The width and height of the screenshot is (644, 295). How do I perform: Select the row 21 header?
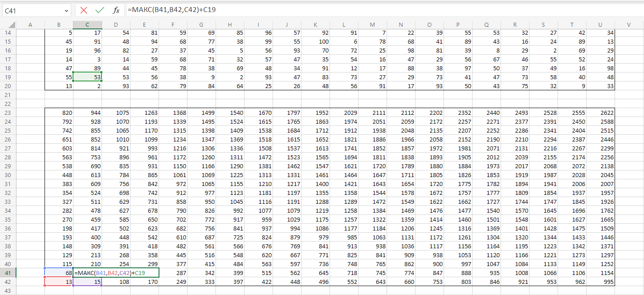[8, 95]
